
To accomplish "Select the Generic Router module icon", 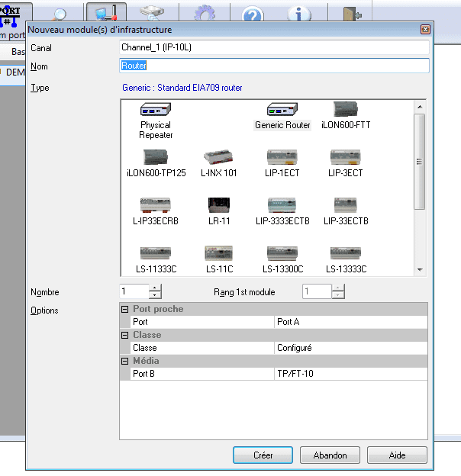I will click(x=282, y=110).
